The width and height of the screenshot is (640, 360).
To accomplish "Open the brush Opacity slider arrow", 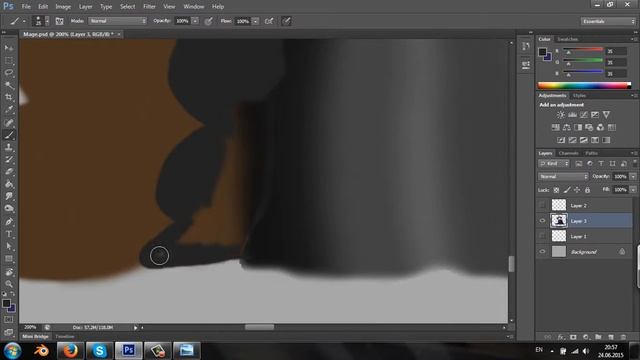I will click(195, 21).
